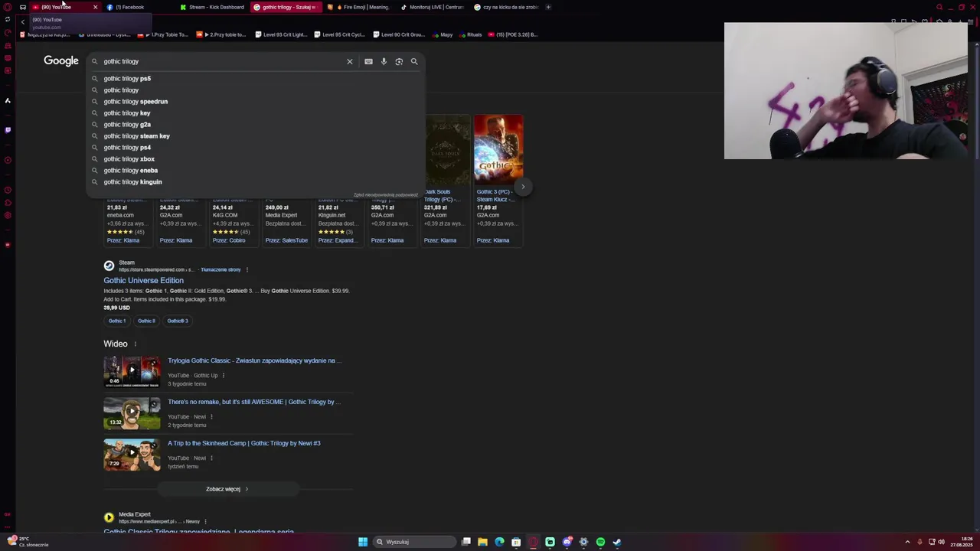Image resolution: width=980 pixels, height=551 pixels.
Task: Click the Google logo
Action: tap(61, 60)
